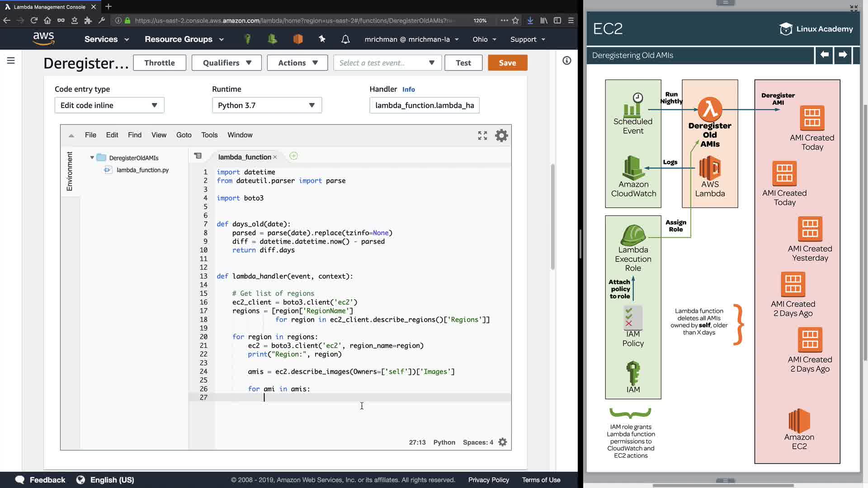The width and height of the screenshot is (868, 488).
Task: Click the Throttle button
Action: (159, 63)
